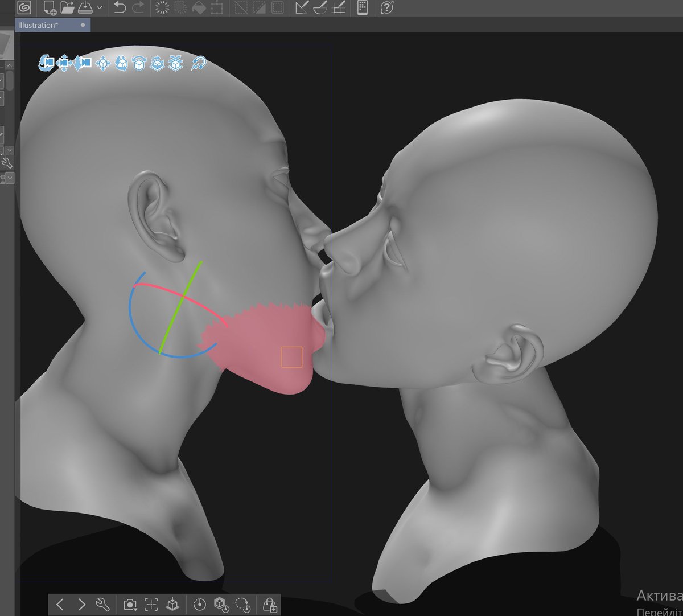Open camera angle preset dropdown
This screenshot has height=616, width=683.
tap(130, 604)
